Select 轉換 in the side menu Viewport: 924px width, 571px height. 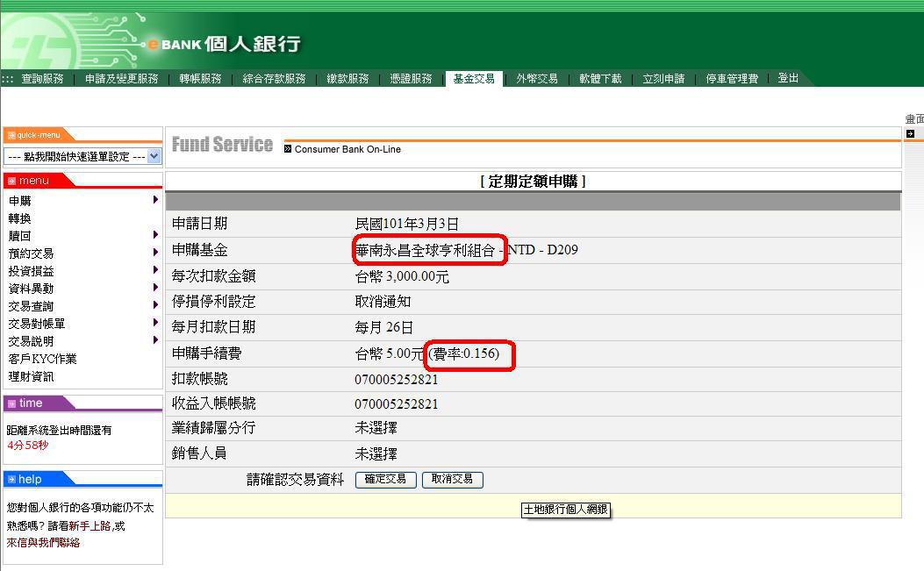click(x=19, y=218)
